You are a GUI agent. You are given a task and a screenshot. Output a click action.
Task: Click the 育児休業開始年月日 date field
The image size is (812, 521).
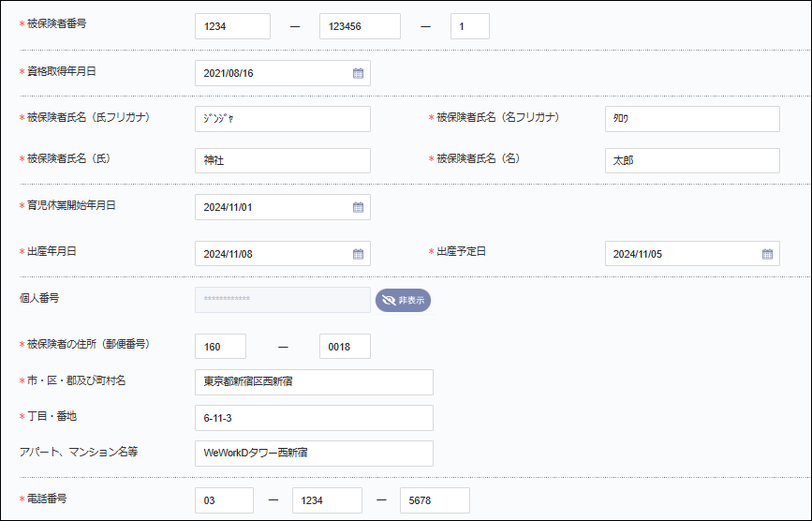coord(272,207)
